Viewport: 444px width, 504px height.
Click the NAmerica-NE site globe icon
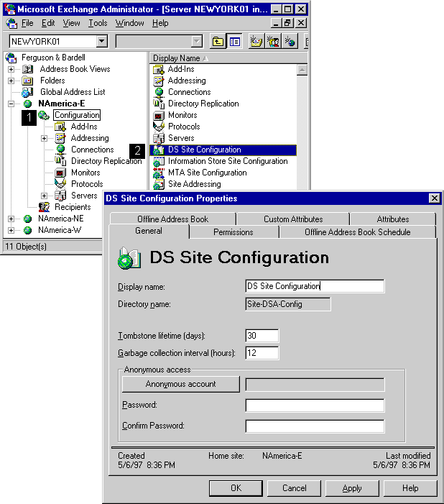tap(28, 219)
